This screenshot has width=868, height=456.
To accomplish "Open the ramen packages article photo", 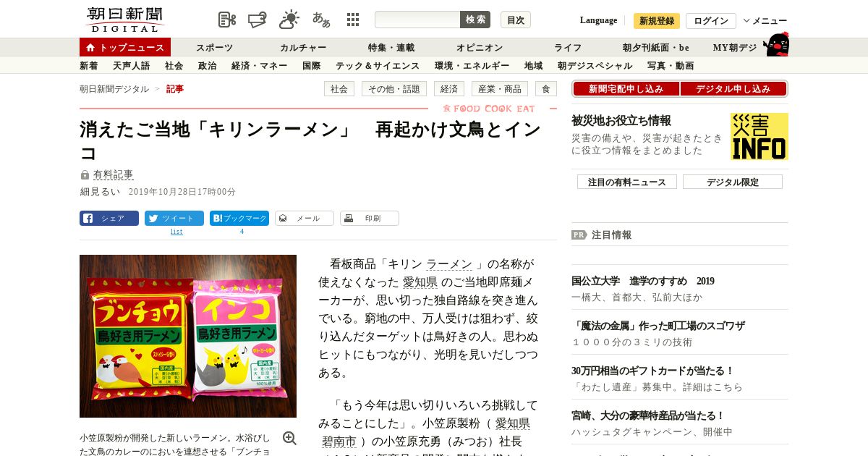I will (188, 336).
